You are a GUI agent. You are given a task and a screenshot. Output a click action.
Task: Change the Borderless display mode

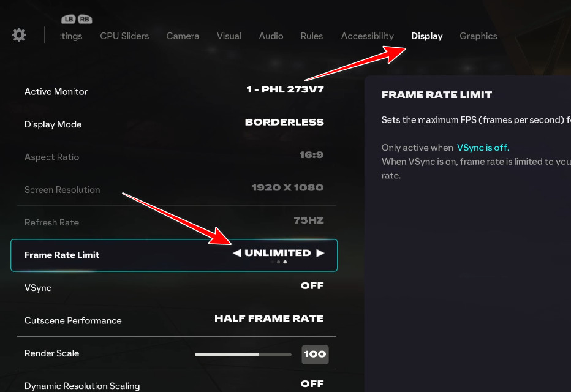click(284, 122)
